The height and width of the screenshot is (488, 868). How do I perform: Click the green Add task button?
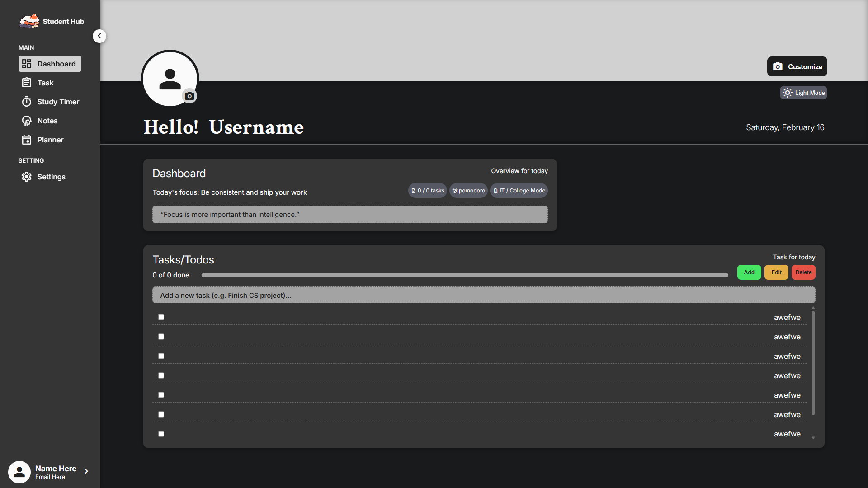(x=749, y=272)
